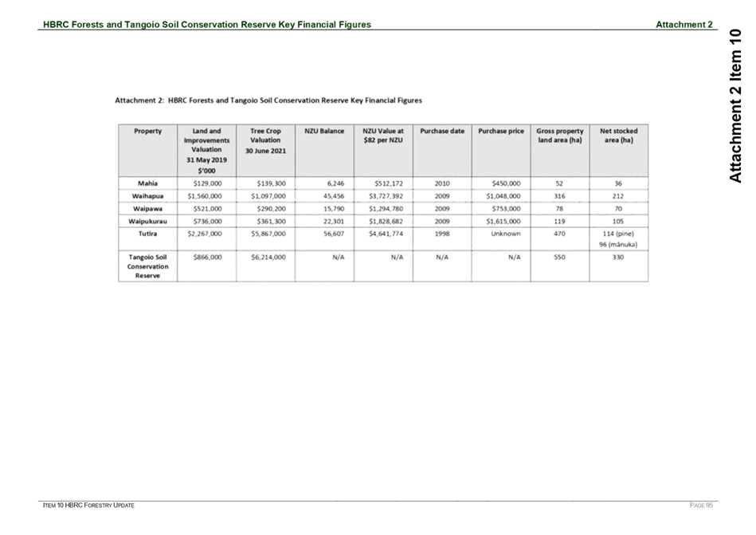This screenshot has width=756, height=535.
Task: Click Mahia purchase date '2010'
Action: [x=442, y=183]
